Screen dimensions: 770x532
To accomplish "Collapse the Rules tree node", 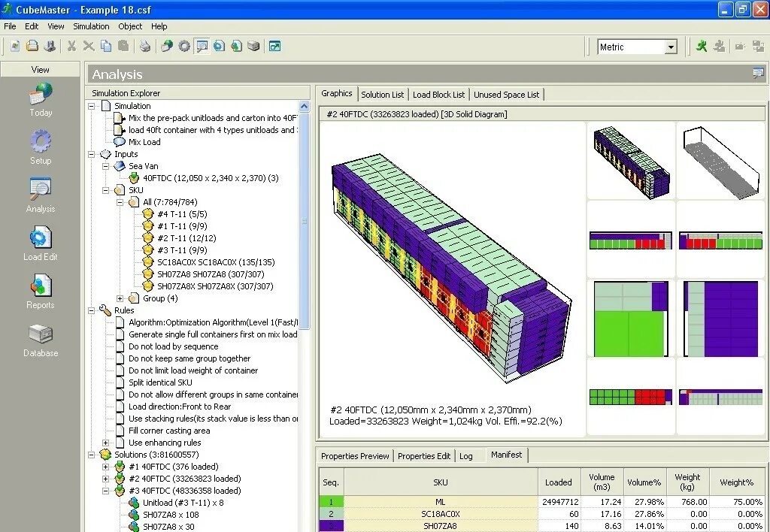I will coord(91,310).
